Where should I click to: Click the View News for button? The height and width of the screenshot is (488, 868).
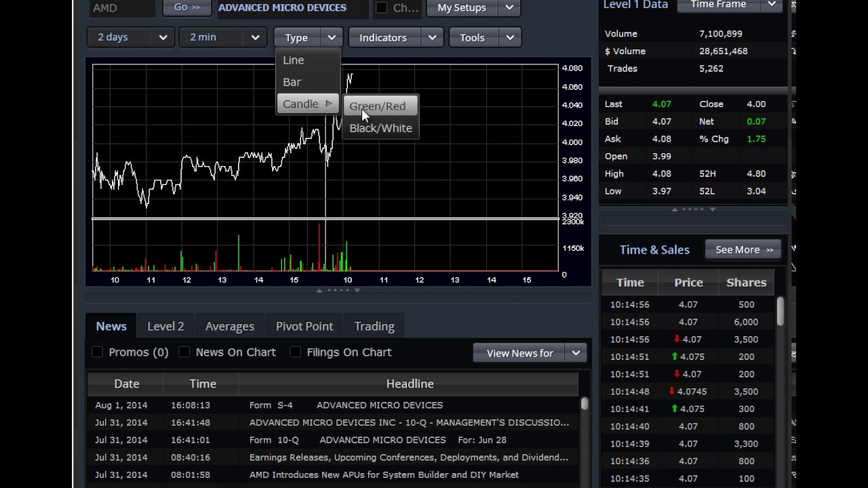click(x=519, y=353)
